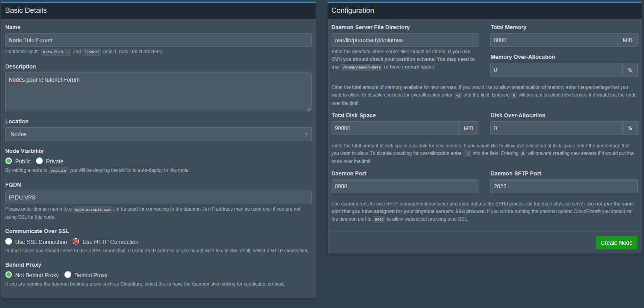644x308 pixels.
Task: Click the node Name field
Action: [158, 40]
